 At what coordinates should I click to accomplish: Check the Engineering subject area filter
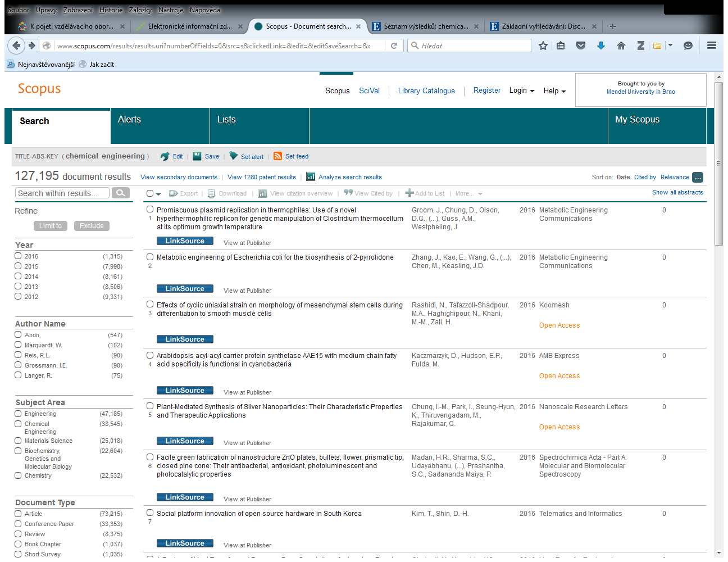pyautogui.click(x=18, y=413)
